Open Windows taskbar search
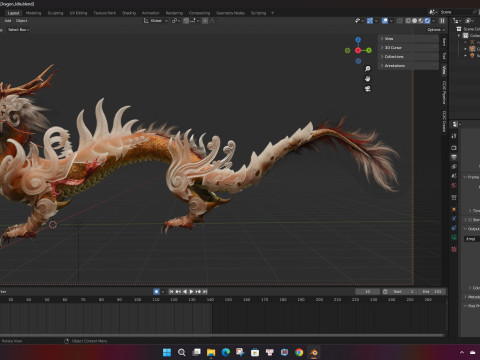Viewport: 480px width, 360px height. coord(182,352)
